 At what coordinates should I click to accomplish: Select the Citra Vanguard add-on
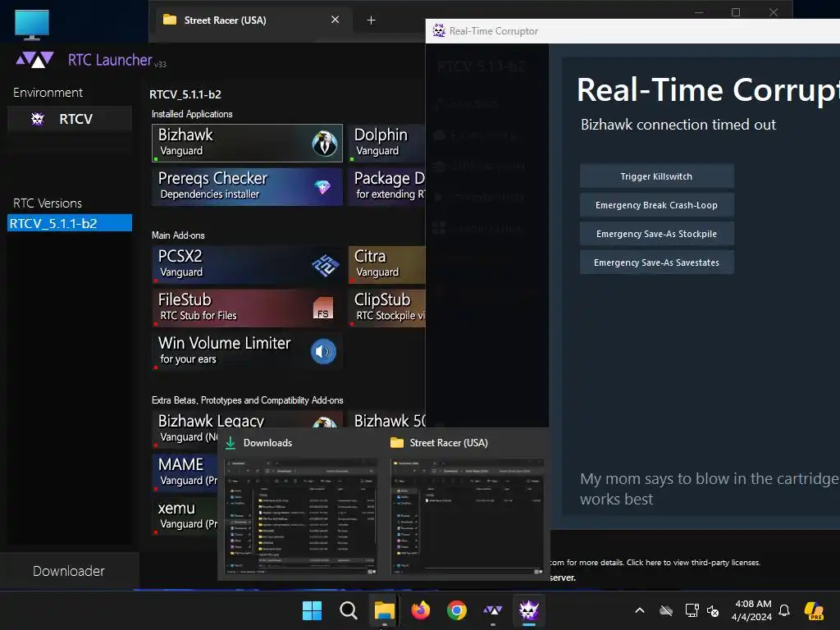pyautogui.click(x=387, y=265)
